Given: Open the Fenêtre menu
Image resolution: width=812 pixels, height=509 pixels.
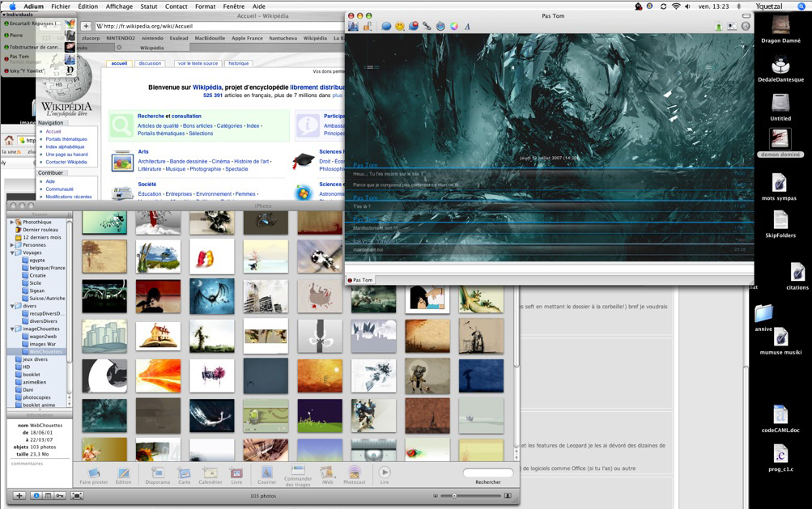Looking at the screenshot, I should [233, 6].
